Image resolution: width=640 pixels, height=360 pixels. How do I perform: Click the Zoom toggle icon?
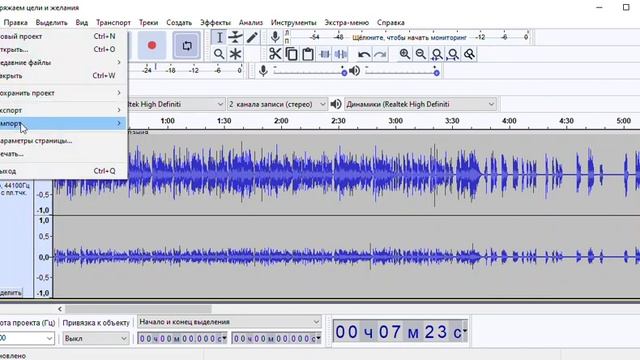pyautogui.click(x=469, y=54)
